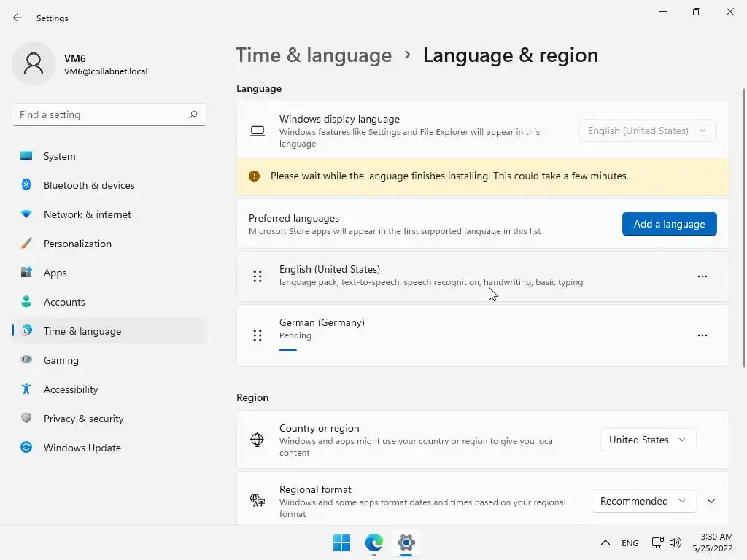Open the three-dot menu for English (United States)

coord(703,276)
